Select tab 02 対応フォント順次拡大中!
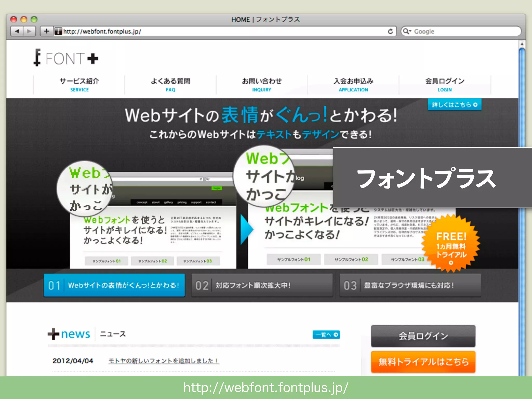 pyautogui.click(x=262, y=285)
